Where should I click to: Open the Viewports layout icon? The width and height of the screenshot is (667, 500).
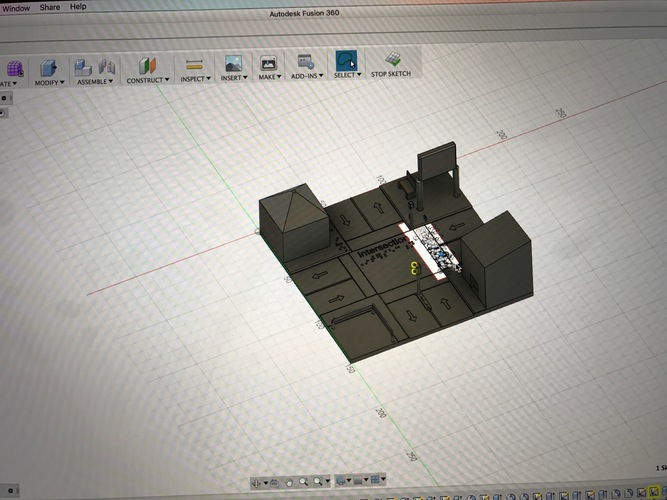[x=375, y=480]
